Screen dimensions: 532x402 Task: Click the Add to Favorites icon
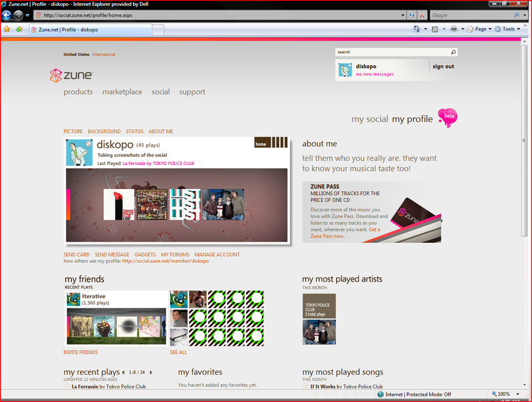[19, 29]
